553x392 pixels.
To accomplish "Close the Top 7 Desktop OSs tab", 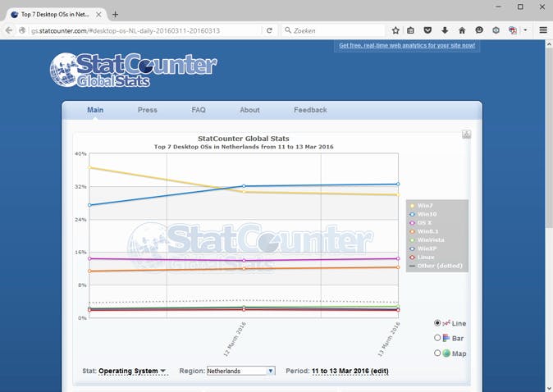I will 98,15.
